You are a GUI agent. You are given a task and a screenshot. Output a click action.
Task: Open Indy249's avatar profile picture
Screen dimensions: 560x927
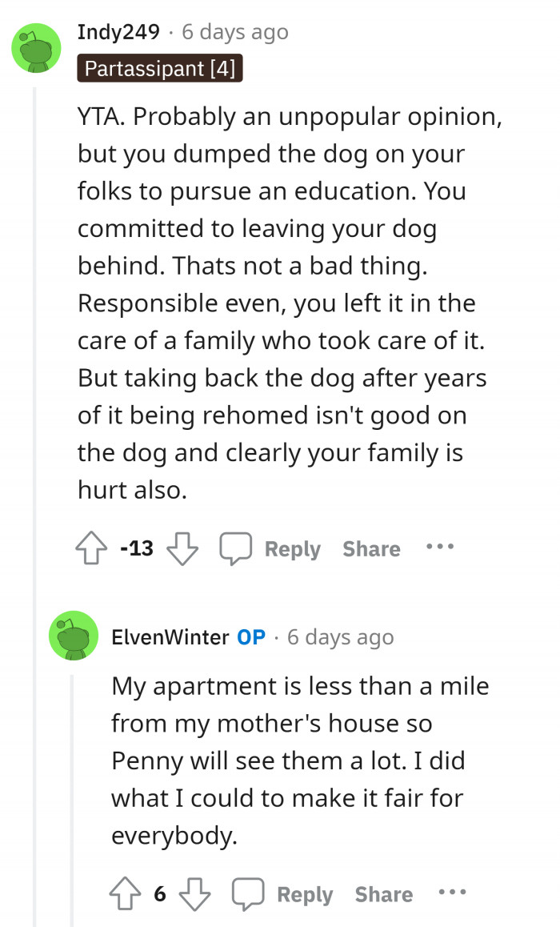point(36,48)
